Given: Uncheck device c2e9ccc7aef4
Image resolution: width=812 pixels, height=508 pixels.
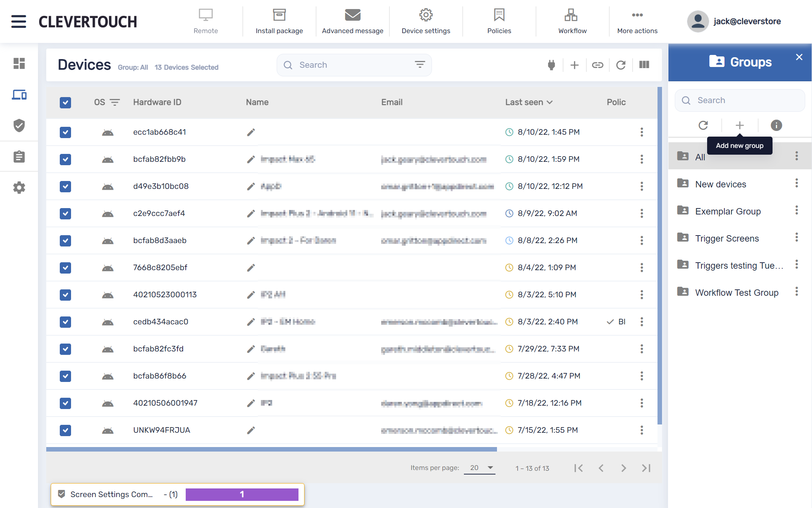Looking at the screenshot, I should [65, 213].
